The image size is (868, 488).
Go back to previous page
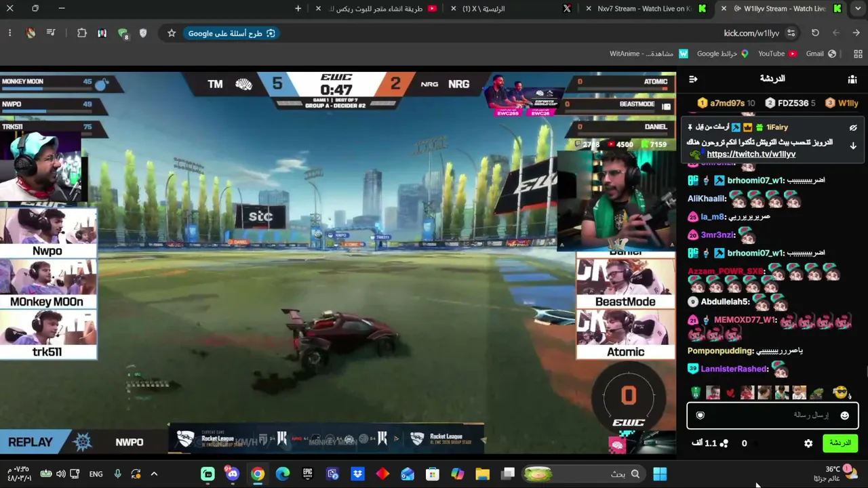pyautogui.click(x=857, y=33)
